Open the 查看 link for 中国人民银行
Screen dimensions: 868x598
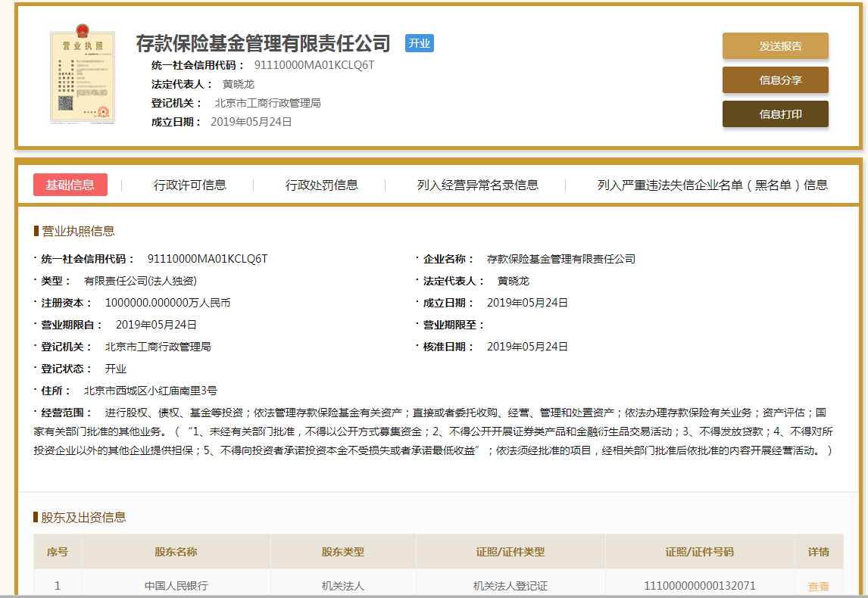(819, 585)
